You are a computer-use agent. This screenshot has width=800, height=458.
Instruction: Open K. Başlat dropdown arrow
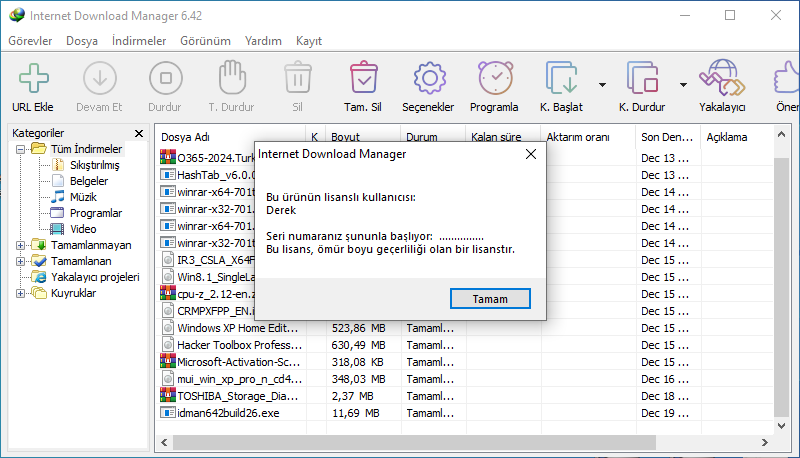coord(602,85)
